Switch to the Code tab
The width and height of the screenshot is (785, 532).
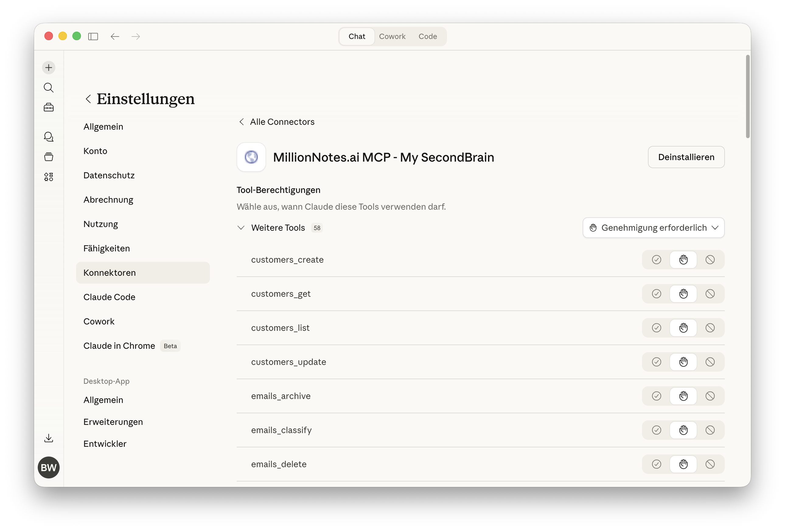427,36
